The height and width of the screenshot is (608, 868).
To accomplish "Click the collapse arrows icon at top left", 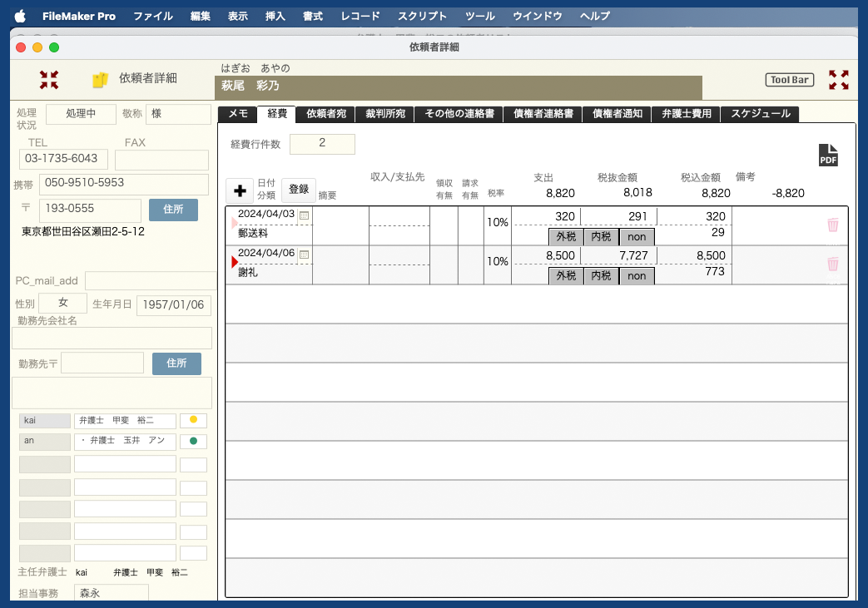I will click(x=49, y=80).
